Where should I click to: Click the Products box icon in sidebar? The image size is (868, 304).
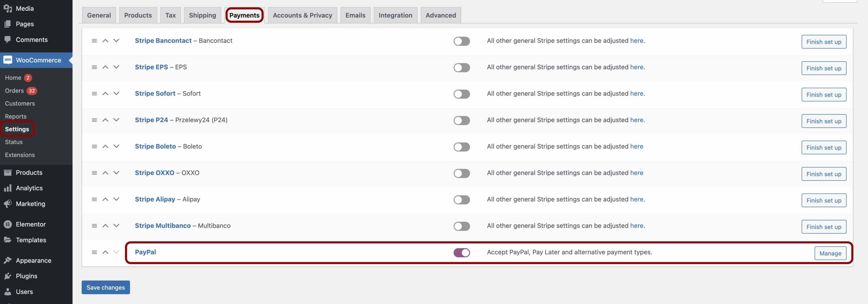[x=7, y=173]
